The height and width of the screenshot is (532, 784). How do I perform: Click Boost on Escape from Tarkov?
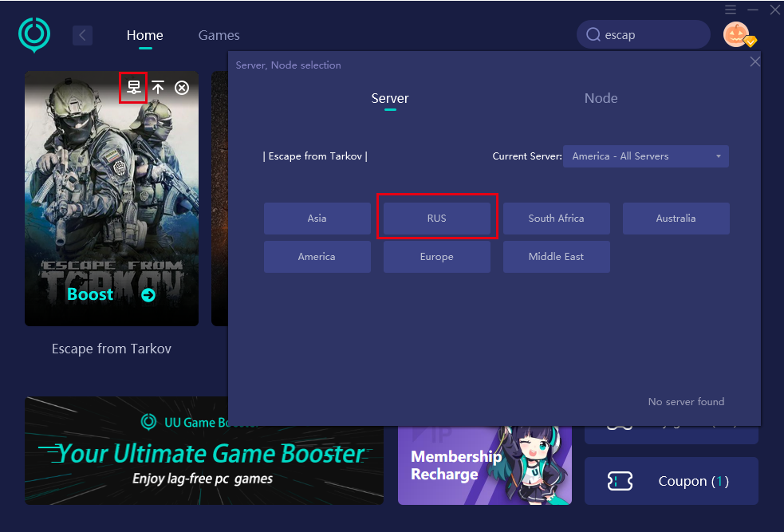[90, 294]
